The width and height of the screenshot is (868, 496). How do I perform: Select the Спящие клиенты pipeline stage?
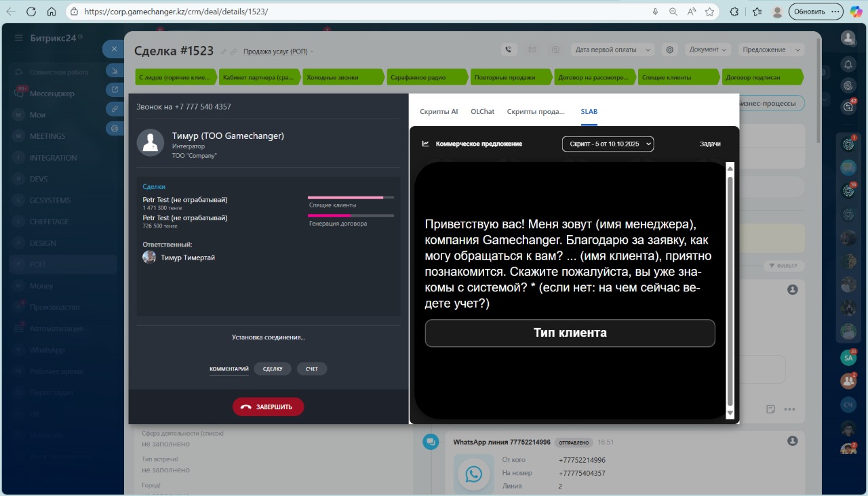pos(676,77)
